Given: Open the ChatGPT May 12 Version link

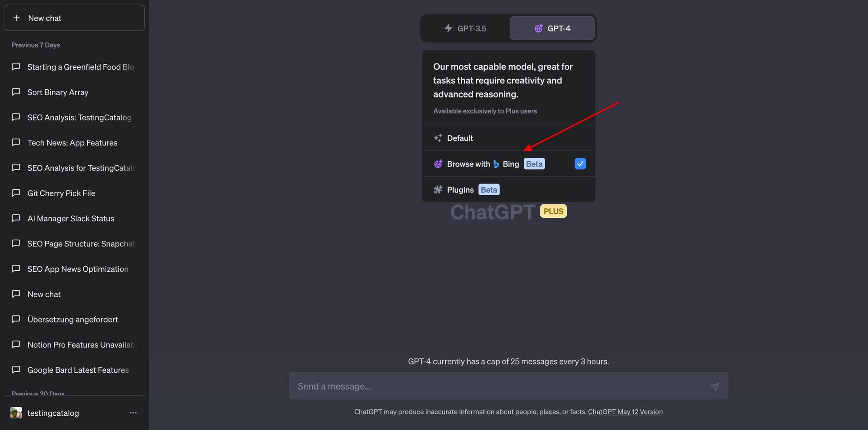Looking at the screenshot, I should coord(625,411).
